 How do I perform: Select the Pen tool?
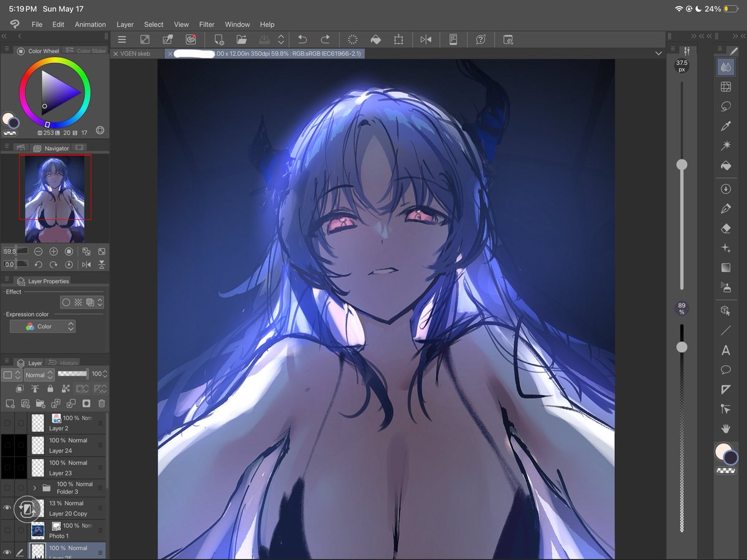tap(725, 208)
